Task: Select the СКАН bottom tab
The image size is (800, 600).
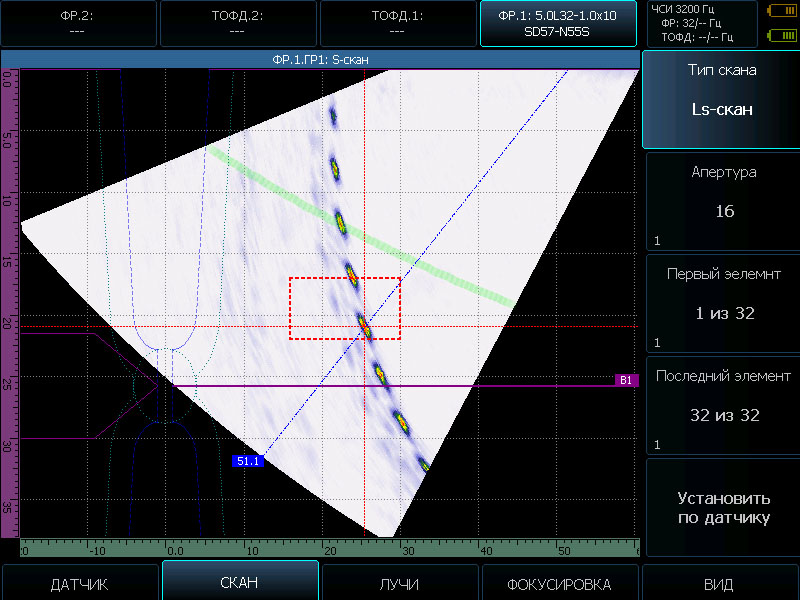Action: pos(240,583)
